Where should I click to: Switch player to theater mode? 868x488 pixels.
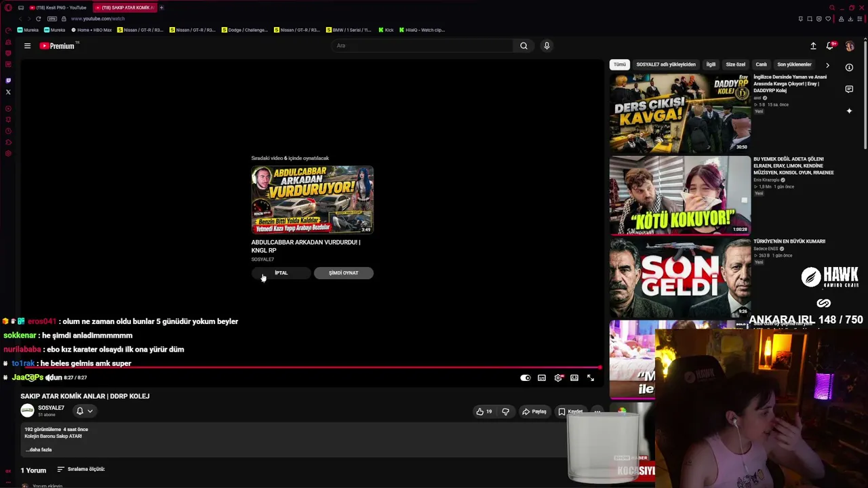click(x=574, y=378)
